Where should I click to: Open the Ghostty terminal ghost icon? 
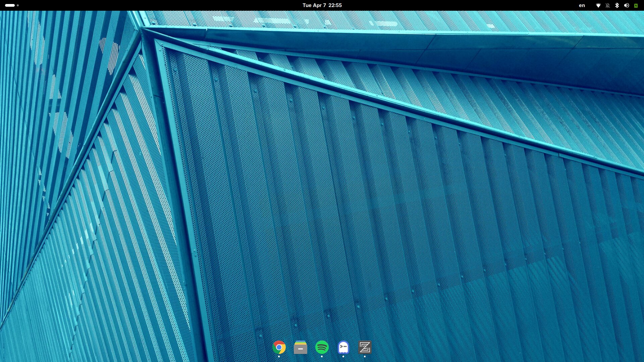tap(343, 347)
